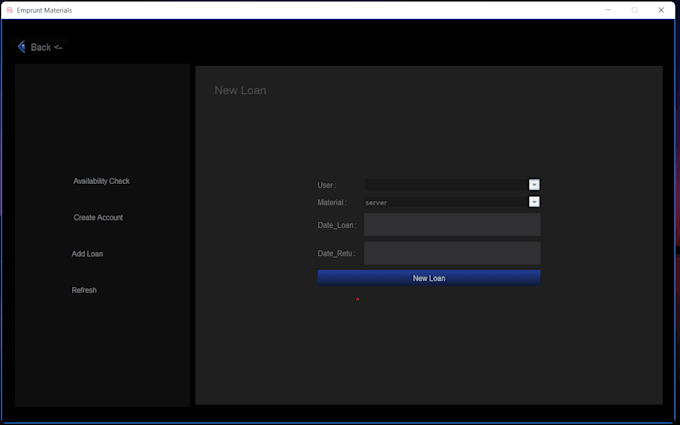The height and width of the screenshot is (425, 680).
Task: Click the Material combo box showing server
Action: 446,202
